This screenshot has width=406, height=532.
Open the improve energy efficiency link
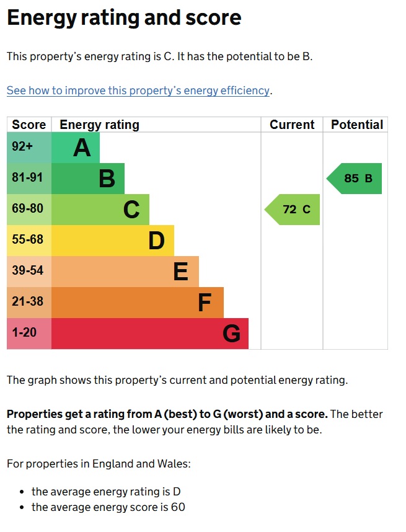(138, 91)
